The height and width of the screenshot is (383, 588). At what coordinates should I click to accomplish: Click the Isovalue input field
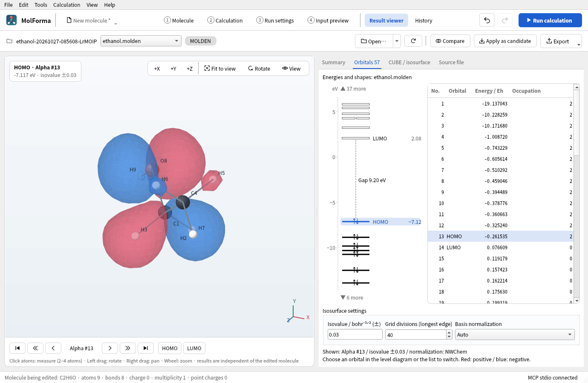pyautogui.click(x=355, y=334)
